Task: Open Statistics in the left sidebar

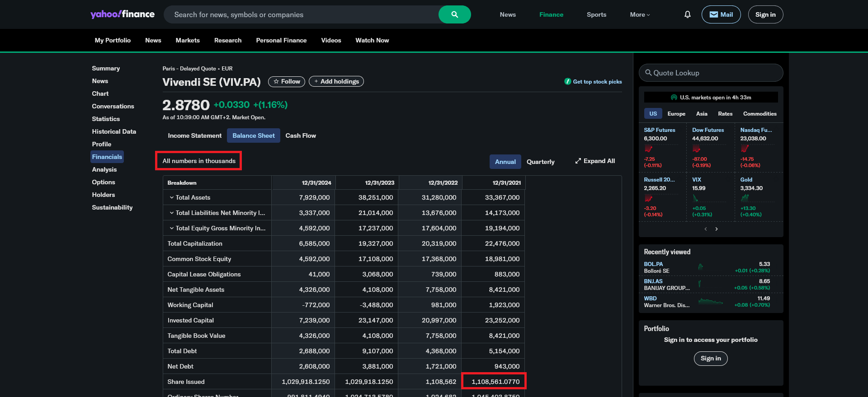Action: click(106, 119)
